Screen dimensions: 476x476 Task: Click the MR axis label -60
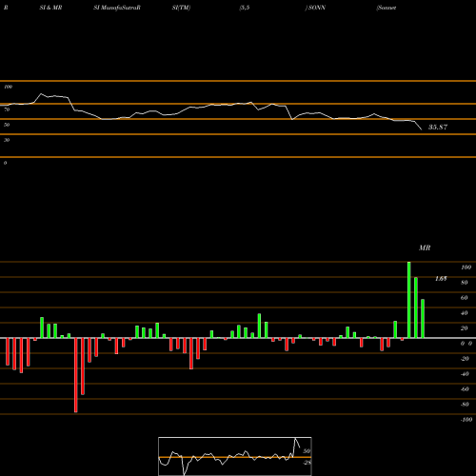click(465, 389)
